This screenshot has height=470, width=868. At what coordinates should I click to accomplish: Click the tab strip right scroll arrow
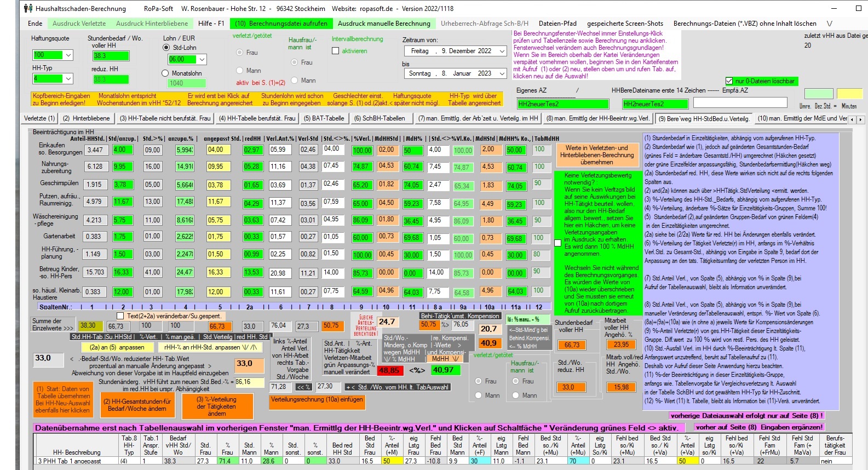point(860,119)
